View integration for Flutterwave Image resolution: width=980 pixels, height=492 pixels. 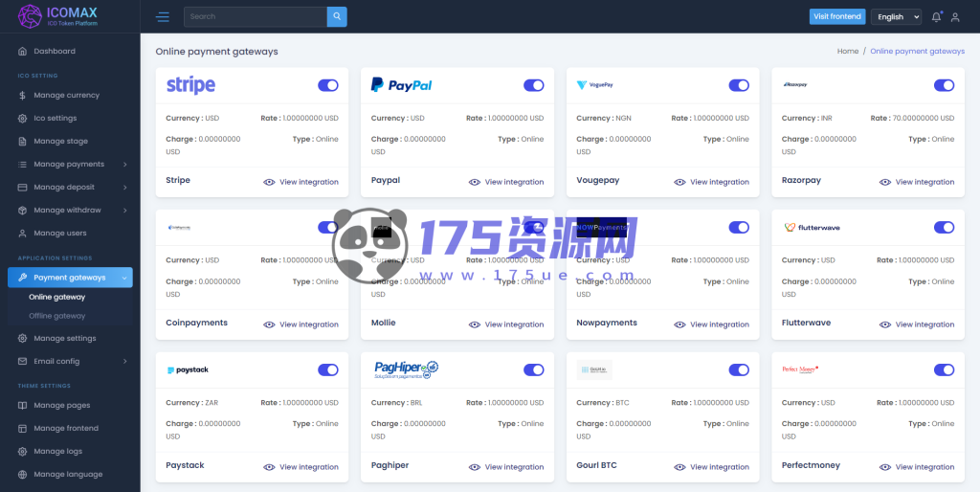(917, 324)
